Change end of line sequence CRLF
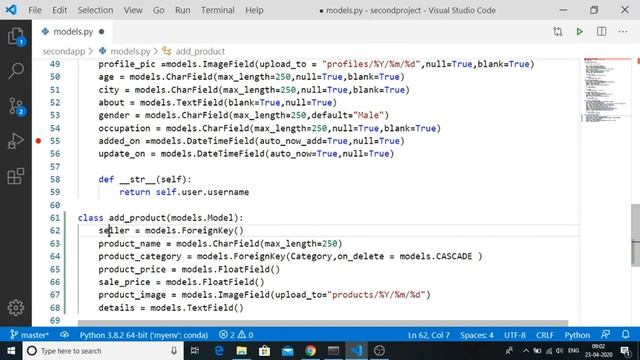 coord(545,335)
